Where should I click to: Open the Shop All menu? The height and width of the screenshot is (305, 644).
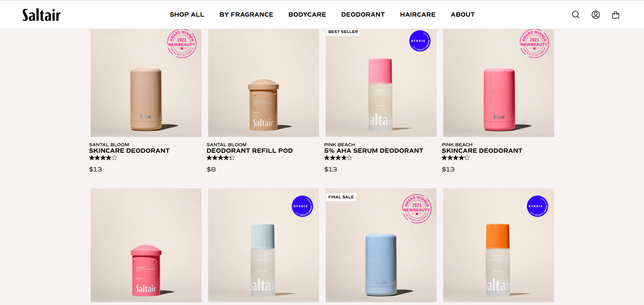(x=187, y=15)
